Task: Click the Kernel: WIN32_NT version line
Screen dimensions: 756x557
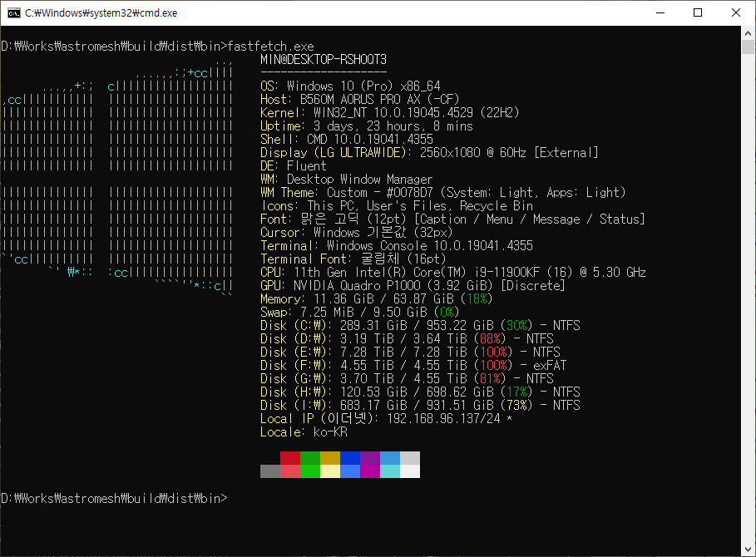Action: pos(389,113)
